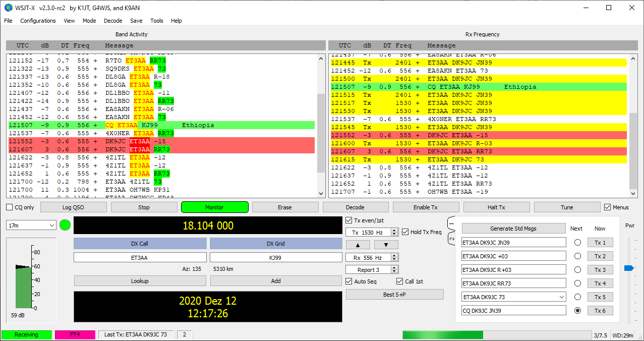644x341 pixels.
Task: Click the DX Grid input field with KJ99
Action: (x=276, y=257)
